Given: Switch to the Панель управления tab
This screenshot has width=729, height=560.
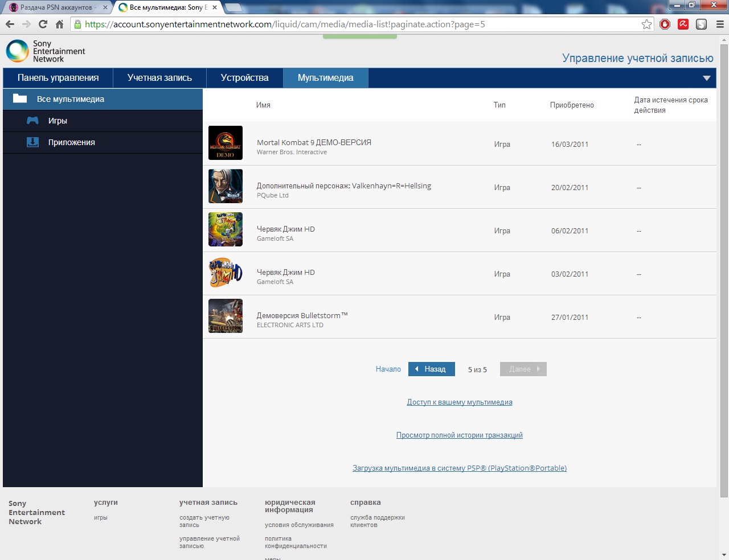Looking at the screenshot, I should pos(58,78).
